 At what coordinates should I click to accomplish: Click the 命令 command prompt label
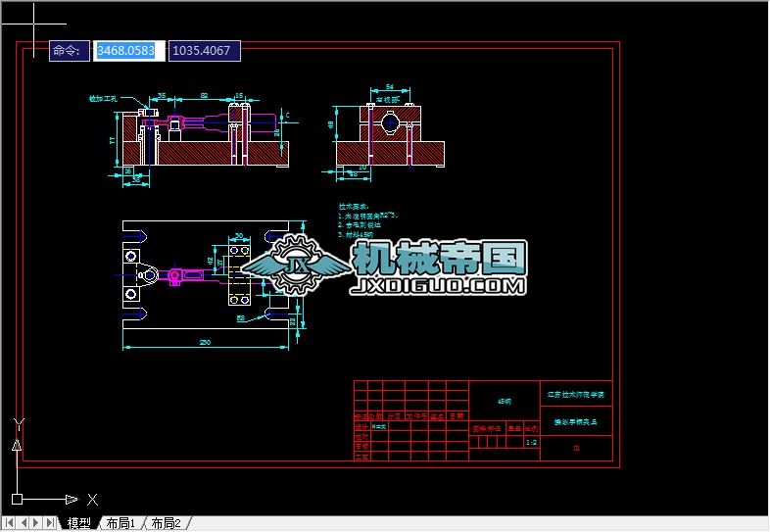[70, 51]
